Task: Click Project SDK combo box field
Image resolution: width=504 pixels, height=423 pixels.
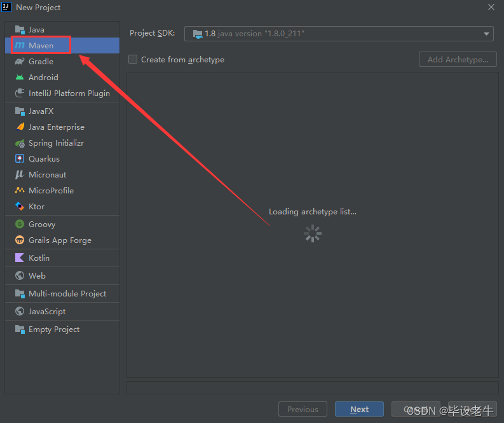Action: click(339, 34)
